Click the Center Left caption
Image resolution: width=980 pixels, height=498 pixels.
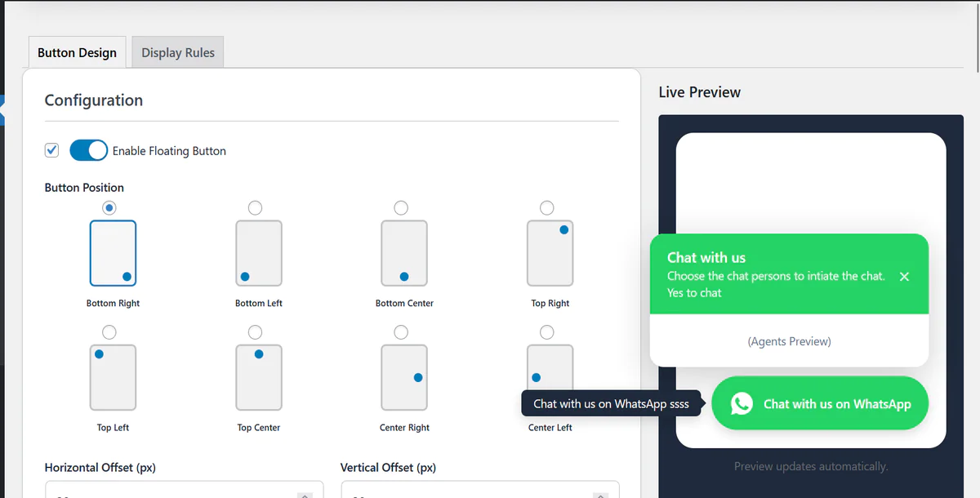click(x=550, y=427)
